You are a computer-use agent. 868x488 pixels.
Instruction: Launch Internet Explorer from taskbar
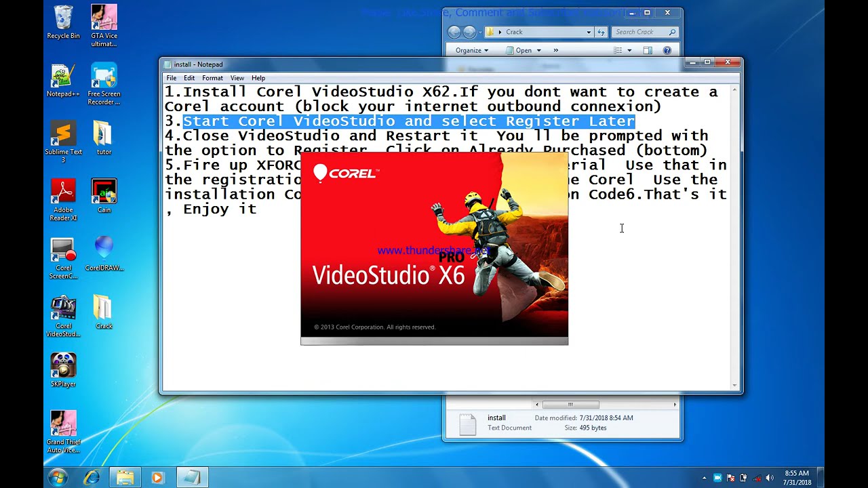point(93,478)
